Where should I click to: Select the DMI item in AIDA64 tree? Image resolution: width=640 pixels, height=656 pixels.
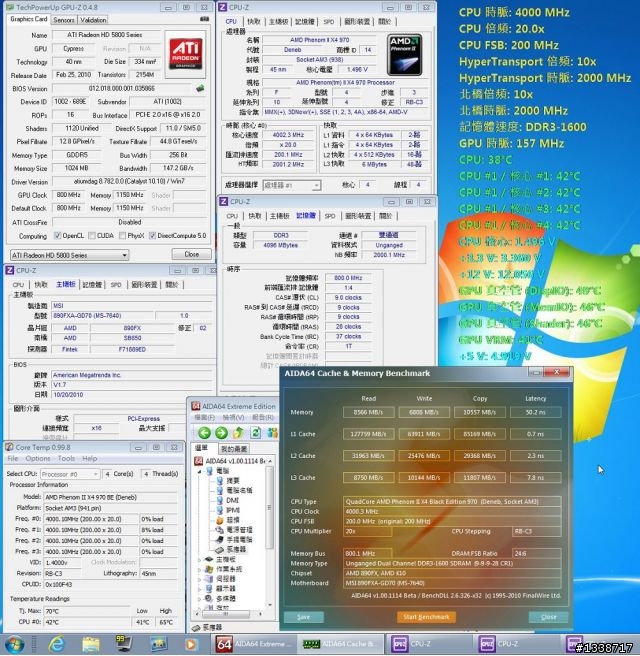click(x=228, y=500)
